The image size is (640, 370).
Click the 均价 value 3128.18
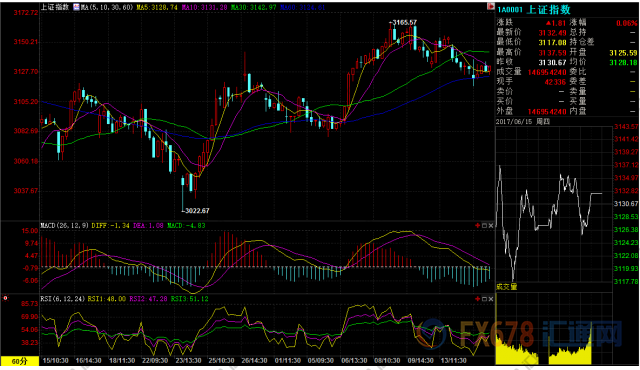coord(623,62)
